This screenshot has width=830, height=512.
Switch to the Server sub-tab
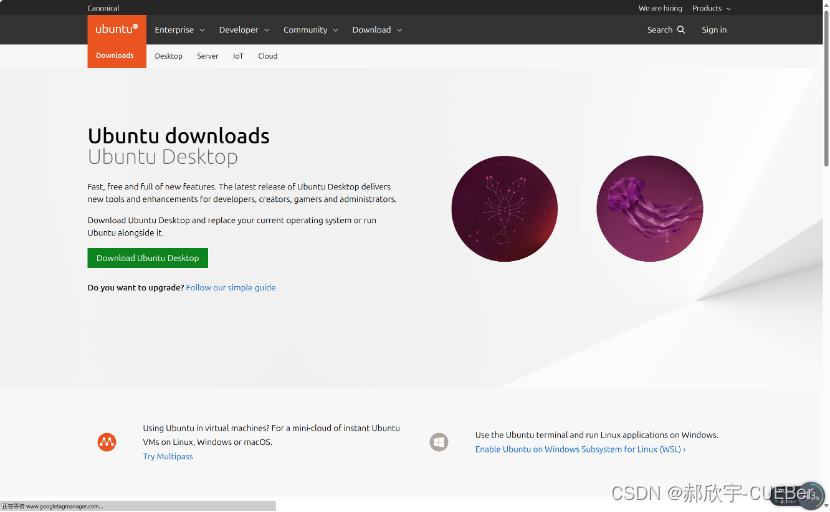click(x=208, y=56)
